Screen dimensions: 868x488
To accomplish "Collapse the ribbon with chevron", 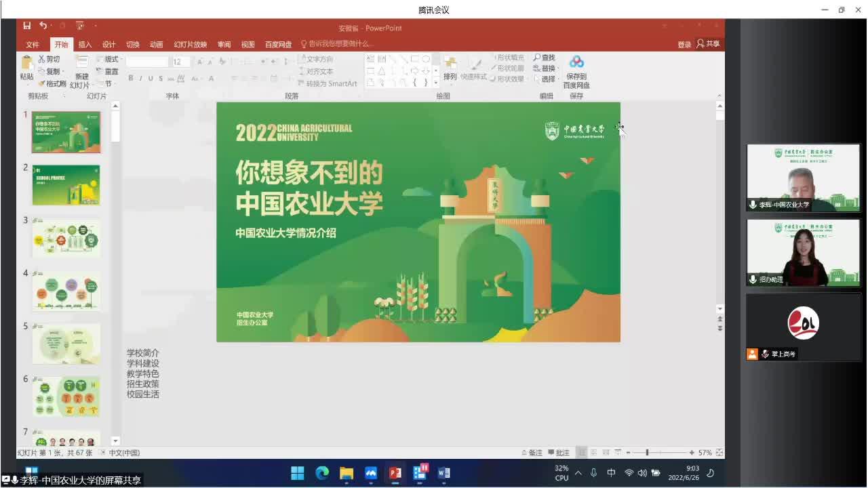I will (719, 96).
